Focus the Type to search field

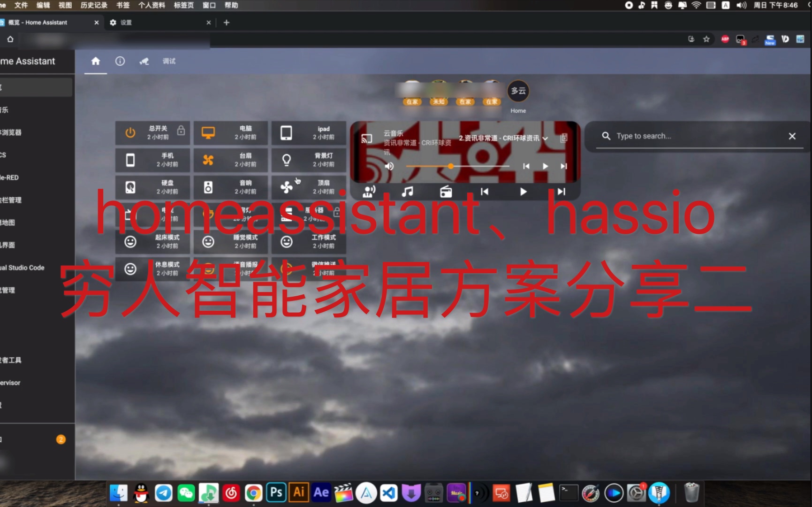(x=699, y=136)
